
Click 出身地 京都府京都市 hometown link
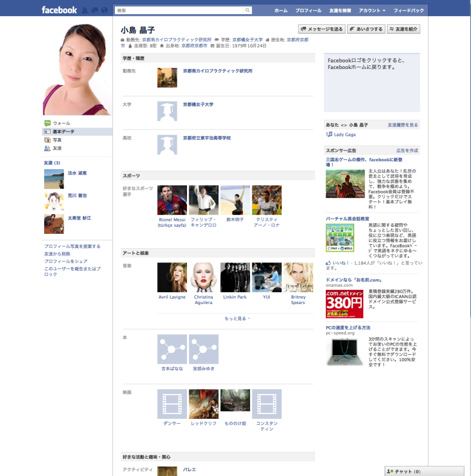coord(194,46)
